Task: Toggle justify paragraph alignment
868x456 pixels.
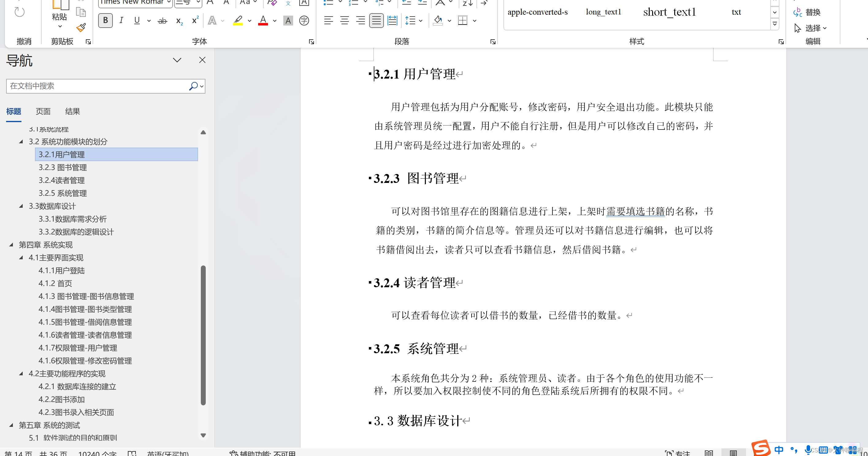Action: coord(376,21)
